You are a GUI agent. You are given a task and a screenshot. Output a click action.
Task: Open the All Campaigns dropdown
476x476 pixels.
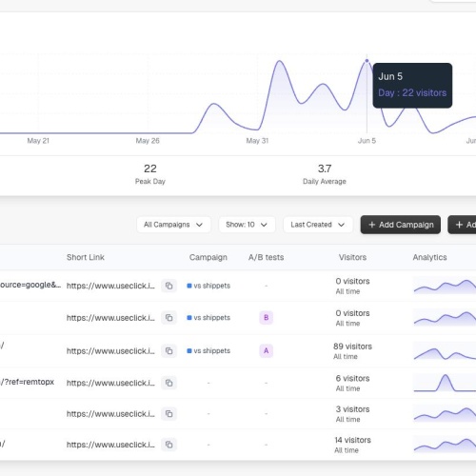coord(173,225)
